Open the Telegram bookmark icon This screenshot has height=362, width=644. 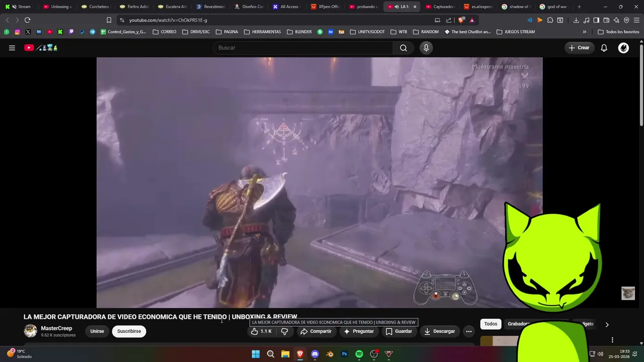(x=93, y=32)
